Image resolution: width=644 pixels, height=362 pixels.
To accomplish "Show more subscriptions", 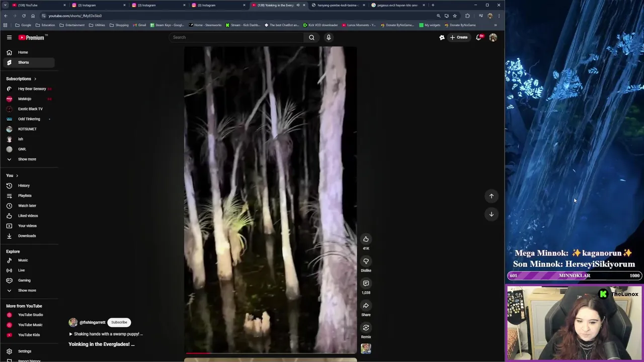I will pos(29,159).
